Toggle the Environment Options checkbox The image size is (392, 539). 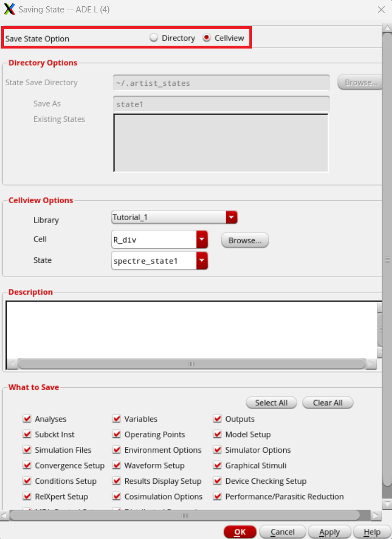coord(117,450)
